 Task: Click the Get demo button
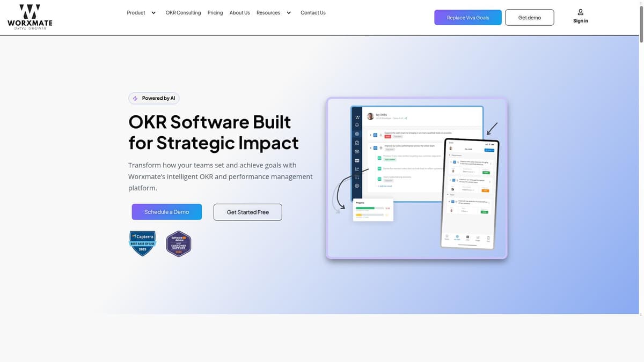click(x=530, y=18)
